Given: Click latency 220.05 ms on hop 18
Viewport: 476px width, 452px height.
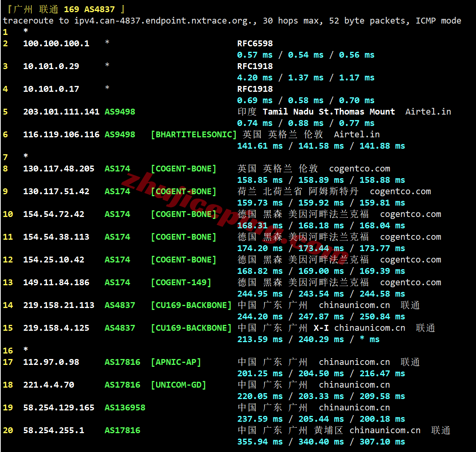Looking at the screenshot, I should 260,396.
